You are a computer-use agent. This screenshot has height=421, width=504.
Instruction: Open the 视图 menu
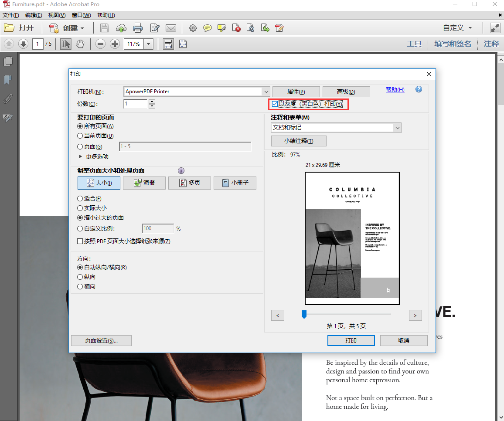point(56,15)
